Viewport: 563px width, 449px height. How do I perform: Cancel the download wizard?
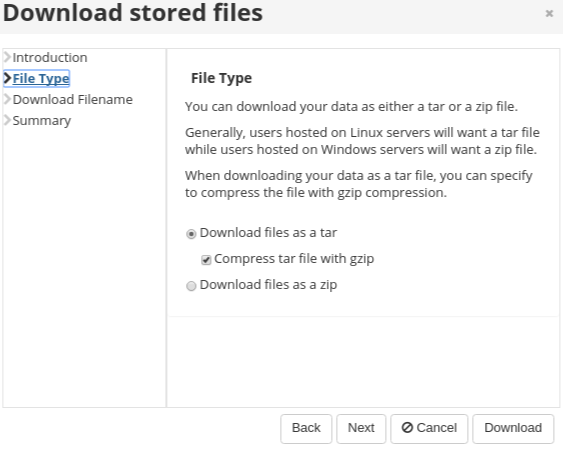pos(429,428)
